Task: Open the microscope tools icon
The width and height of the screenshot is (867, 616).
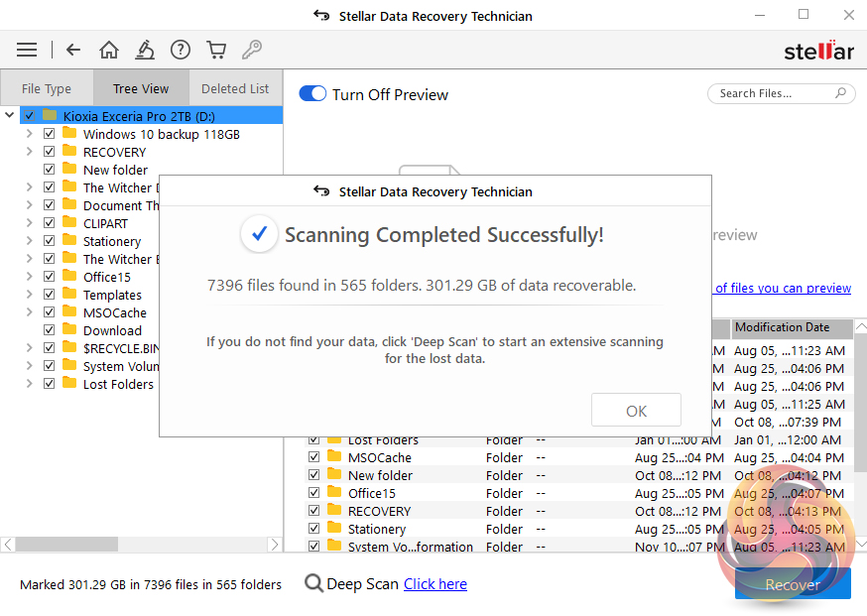Action: pyautogui.click(x=145, y=51)
